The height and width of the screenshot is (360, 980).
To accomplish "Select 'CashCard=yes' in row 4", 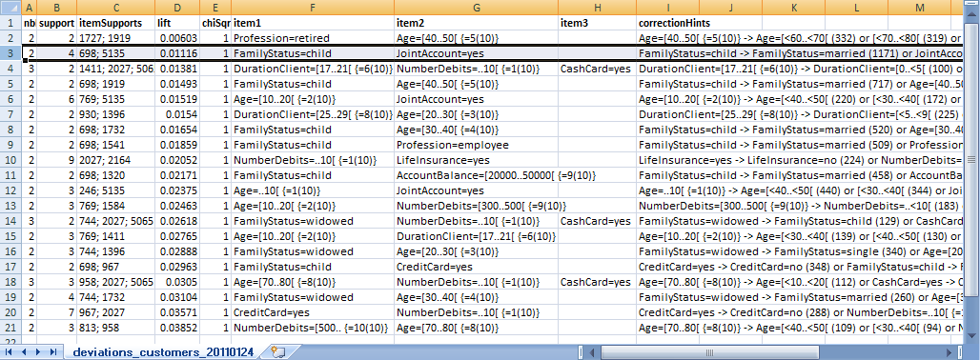I will [598, 69].
